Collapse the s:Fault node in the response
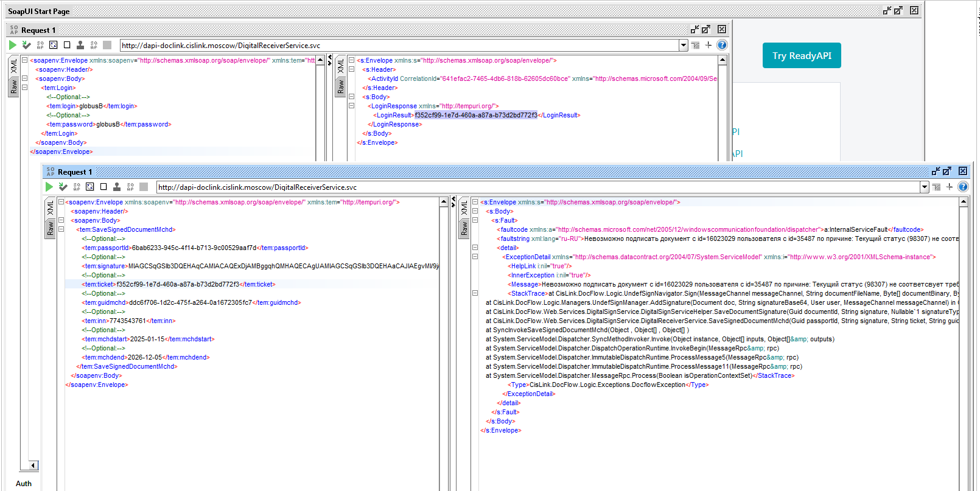Viewport: 980px width, 491px height. click(475, 220)
